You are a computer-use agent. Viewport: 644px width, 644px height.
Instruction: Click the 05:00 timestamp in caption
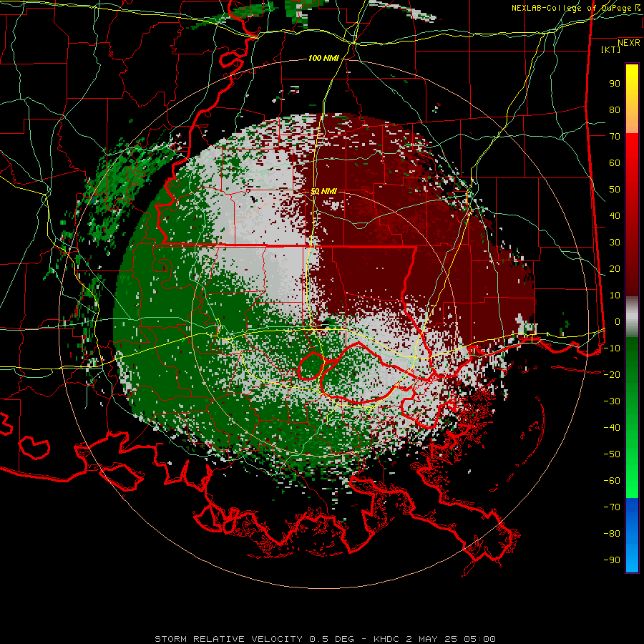coord(479,639)
